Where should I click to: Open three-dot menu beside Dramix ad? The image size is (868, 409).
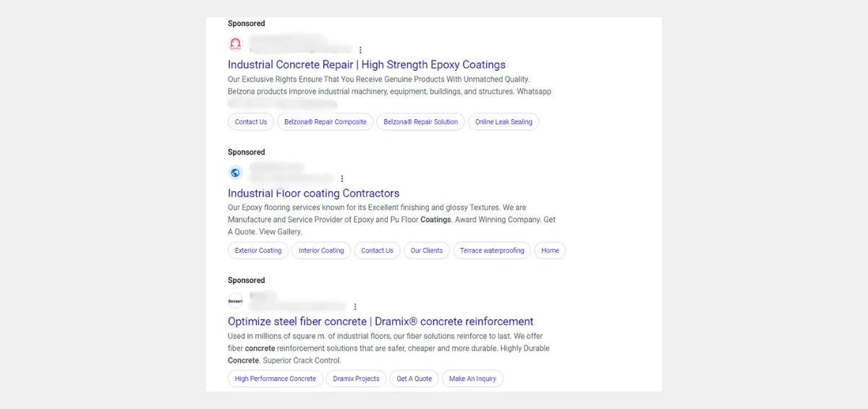click(355, 306)
